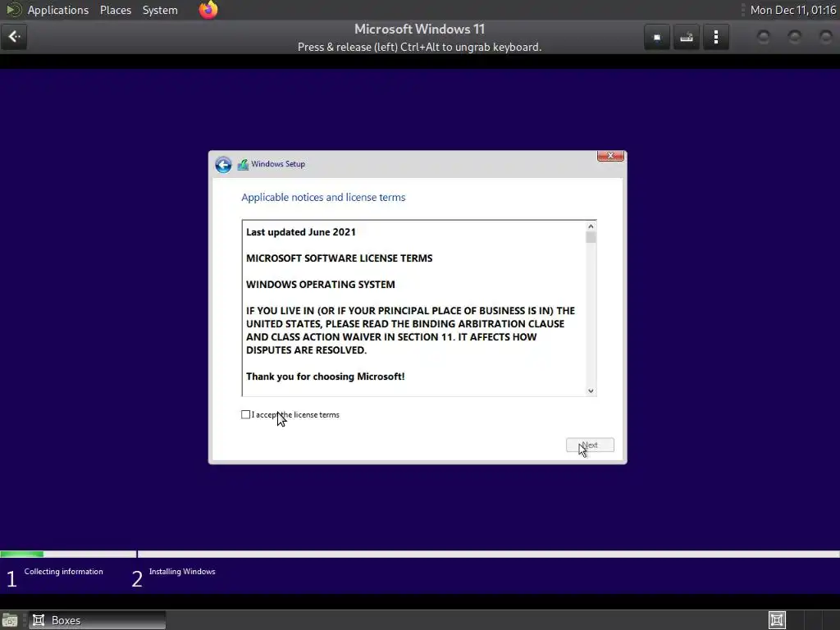This screenshot has width=840, height=630.
Task: Click the Next button
Action: tap(590, 445)
